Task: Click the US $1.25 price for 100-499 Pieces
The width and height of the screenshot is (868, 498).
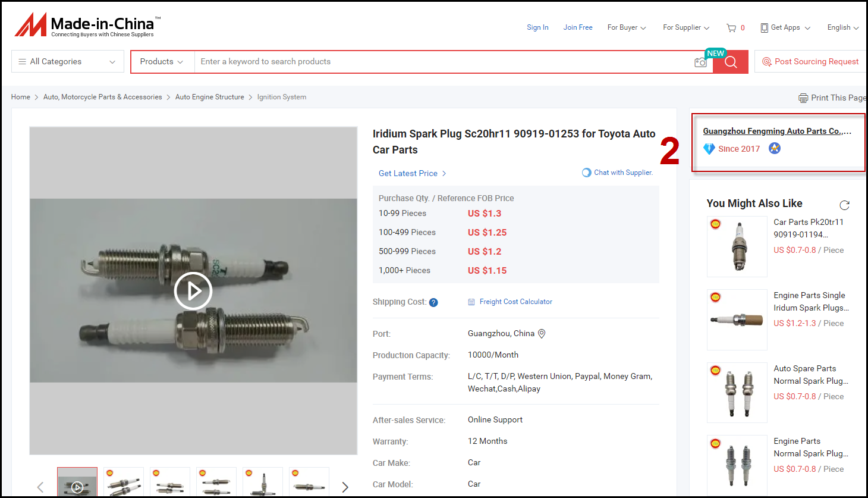Action: 488,233
